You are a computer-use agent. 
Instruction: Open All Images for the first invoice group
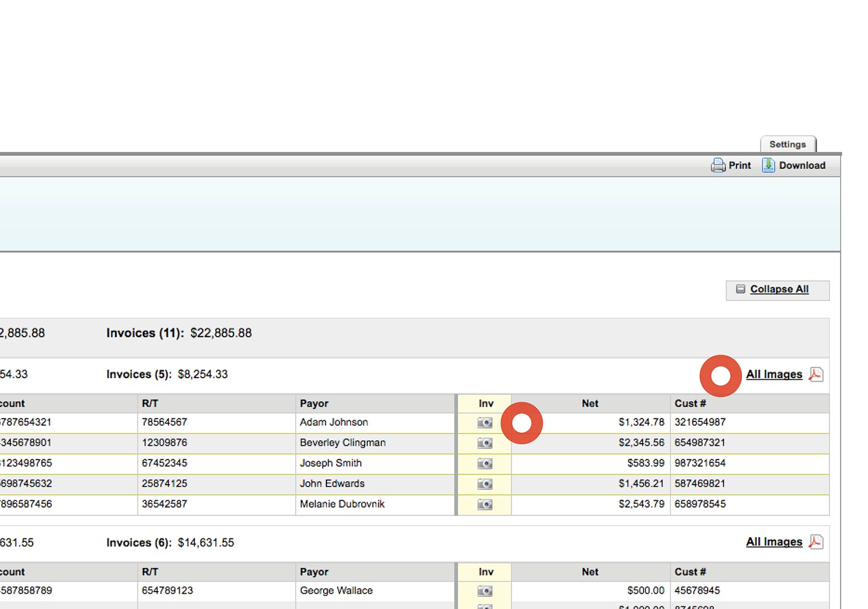coord(774,374)
